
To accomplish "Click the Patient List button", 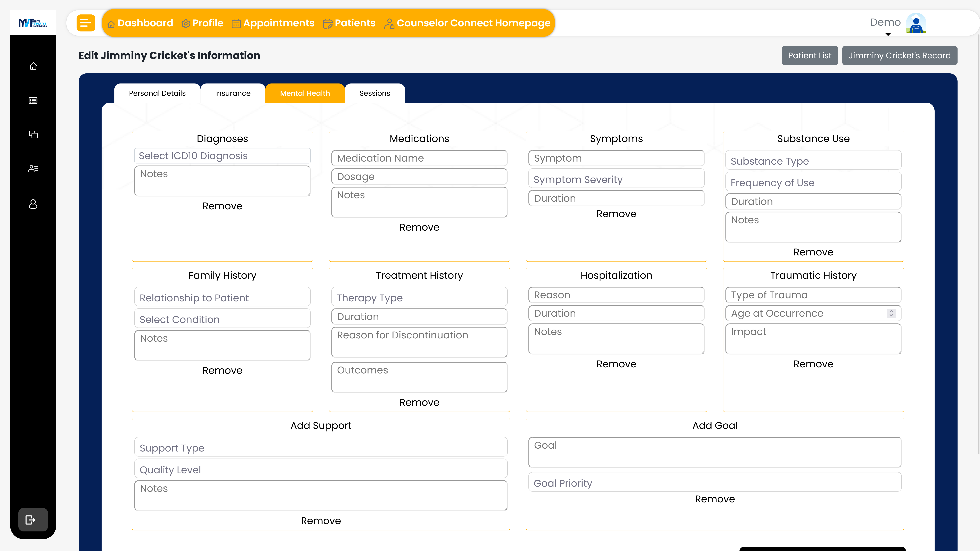I will 810,55.
